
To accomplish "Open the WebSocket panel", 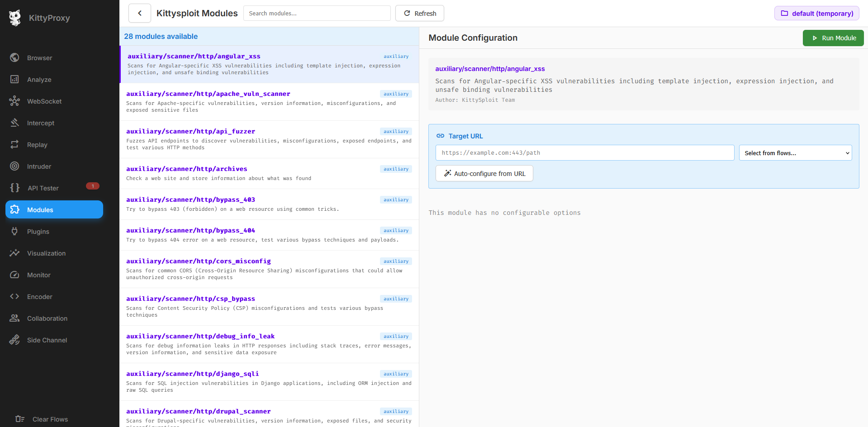I will click(x=44, y=101).
